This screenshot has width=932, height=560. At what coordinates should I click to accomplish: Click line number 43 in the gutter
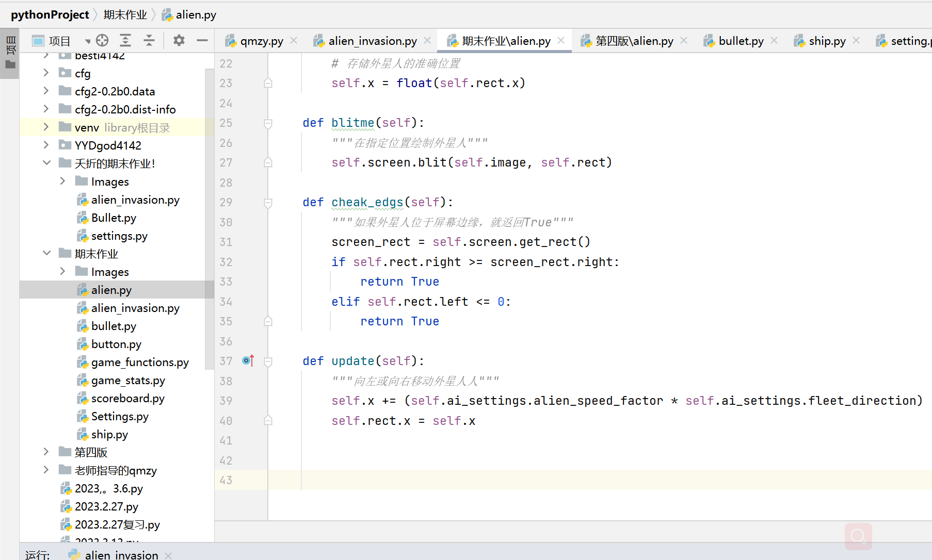coord(226,480)
